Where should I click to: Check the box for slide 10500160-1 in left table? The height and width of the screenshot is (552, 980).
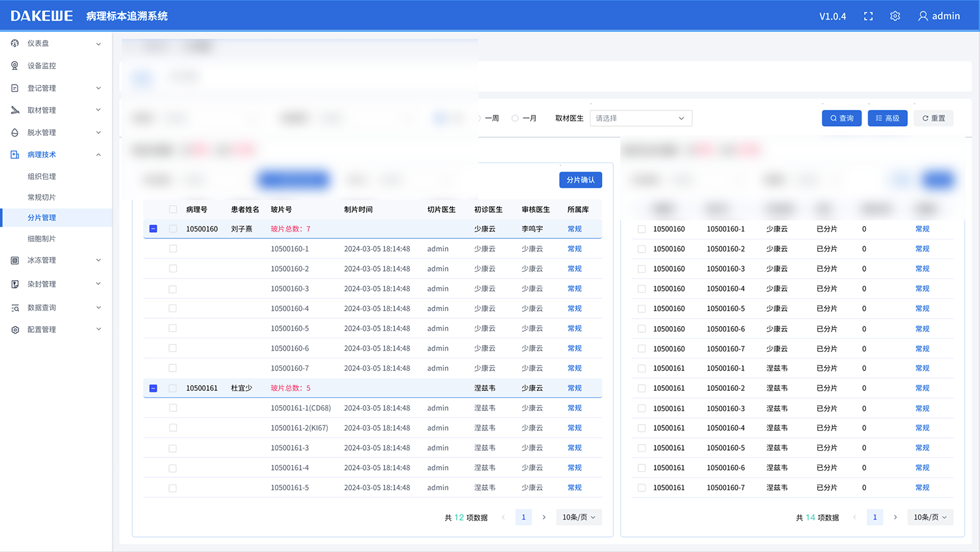tap(173, 249)
